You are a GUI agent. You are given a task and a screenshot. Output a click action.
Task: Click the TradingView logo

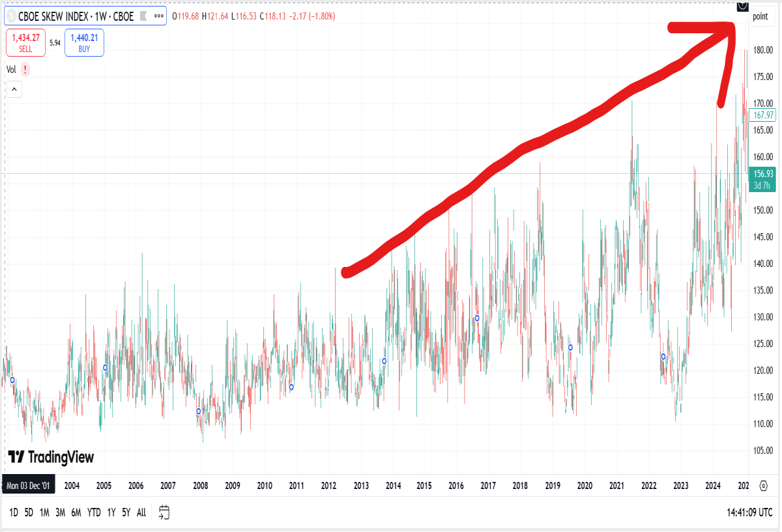(51, 457)
